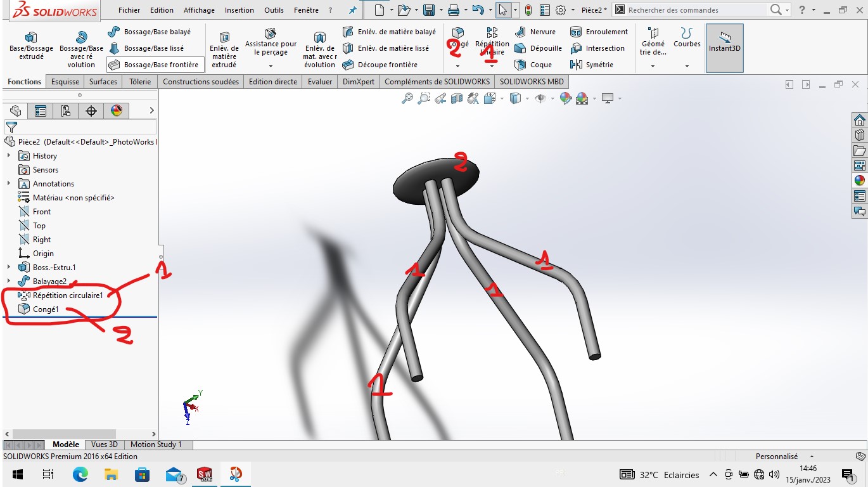Open the Courbes curves tool
This screenshot has height=487, width=868.
click(x=687, y=38)
